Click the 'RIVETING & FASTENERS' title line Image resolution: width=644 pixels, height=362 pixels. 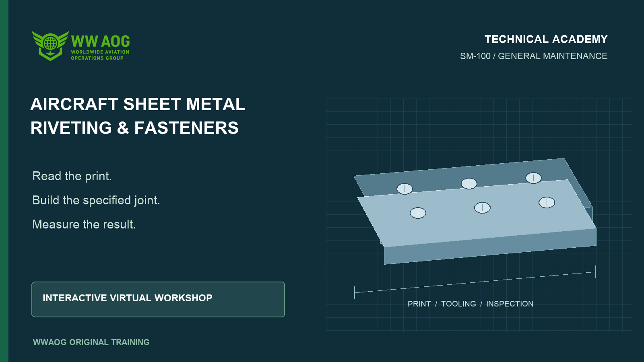coord(134,128)
